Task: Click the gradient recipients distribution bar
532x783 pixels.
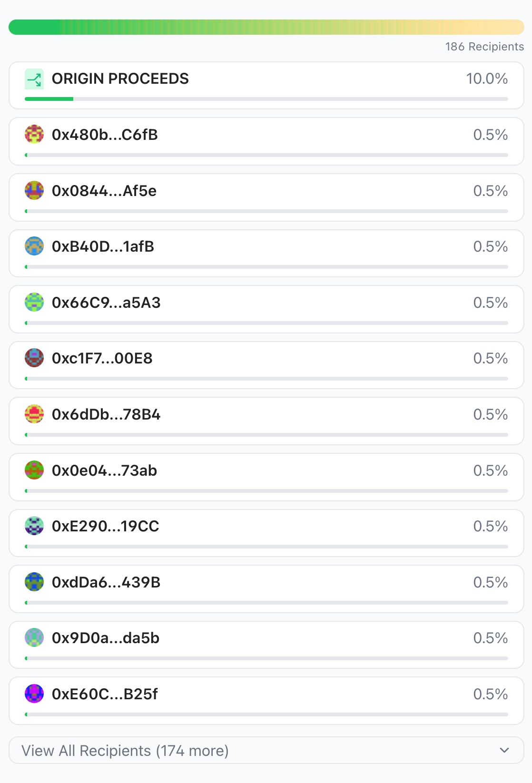Action: click(266, 27)
